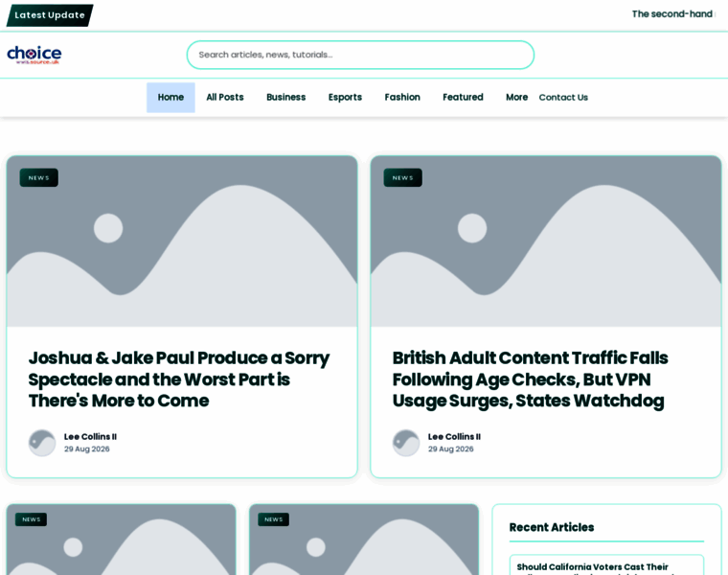Select NEWS badge on Joshua & Jake Paul card
This screenshot has width=728, height=575.
point(39,178)
